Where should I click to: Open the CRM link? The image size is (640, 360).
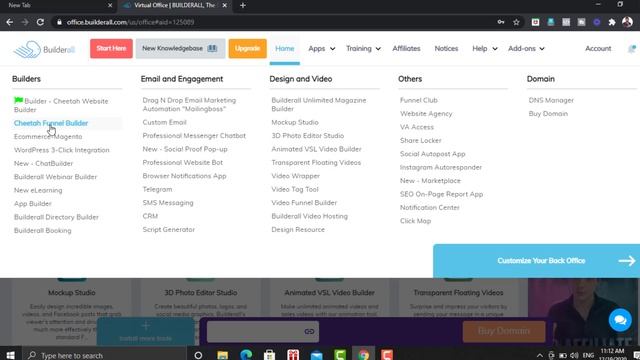tap(150, 216)
